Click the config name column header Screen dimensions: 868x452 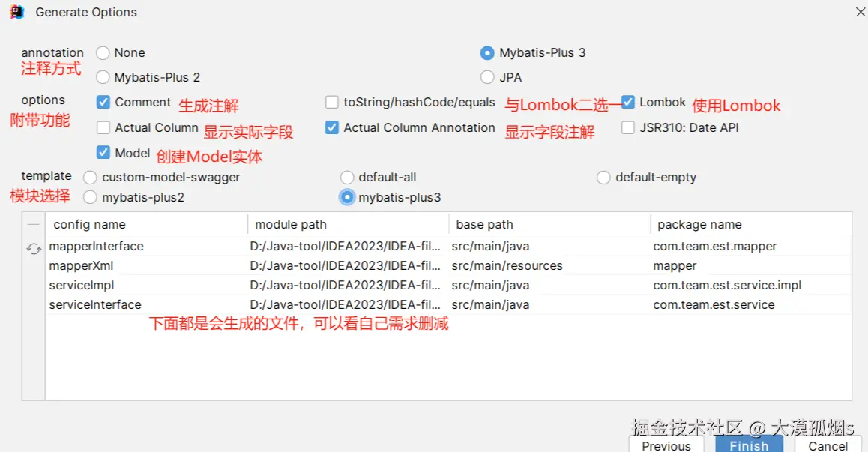147,224
